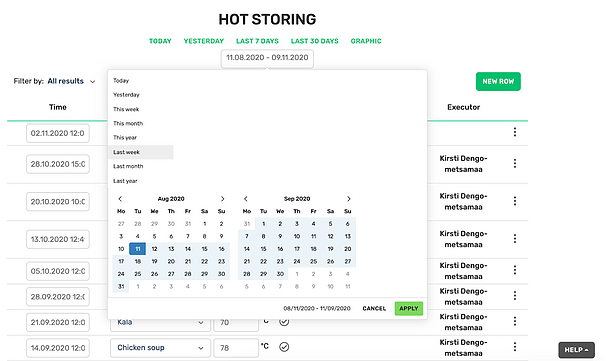Select September 15 in the calendar

click(263, 249)
